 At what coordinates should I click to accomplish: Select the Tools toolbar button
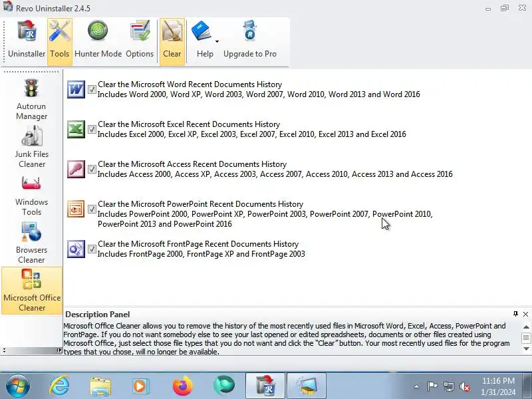click(60, 41)
